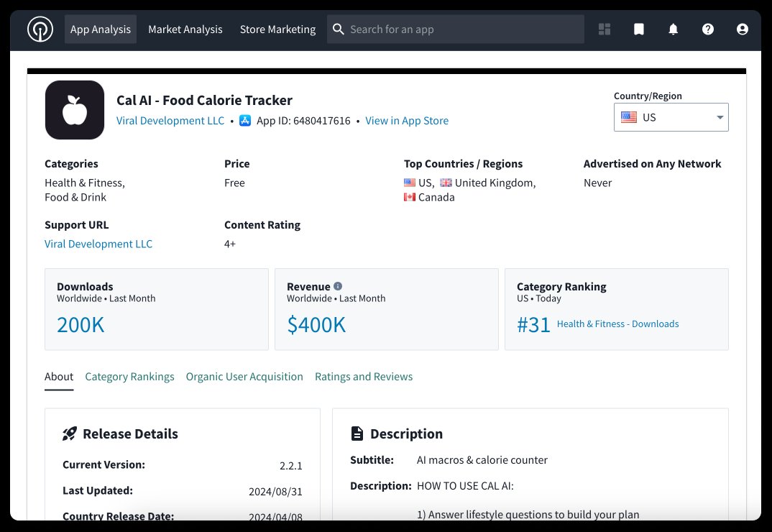
Task: Open the App Analysis menu
Action: 101,29
